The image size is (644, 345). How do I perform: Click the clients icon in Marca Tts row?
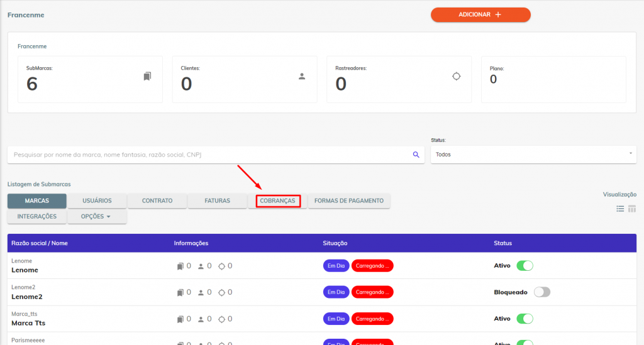pyautogui.click(x=201, y=319)
